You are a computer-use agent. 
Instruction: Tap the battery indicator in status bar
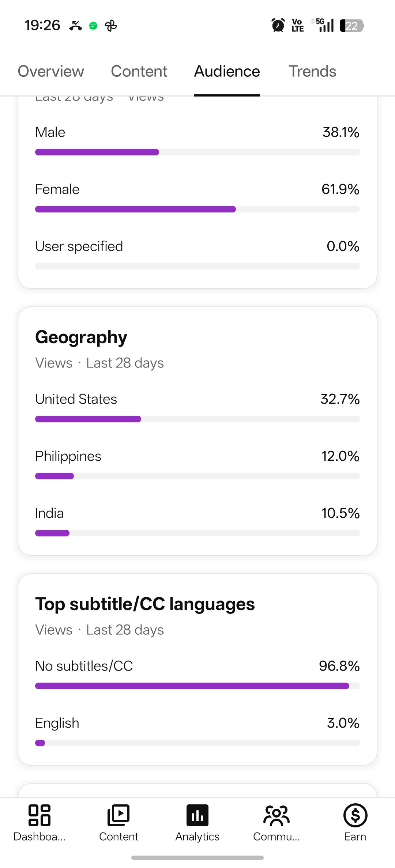pyautogui.click(x=351, y=26)
